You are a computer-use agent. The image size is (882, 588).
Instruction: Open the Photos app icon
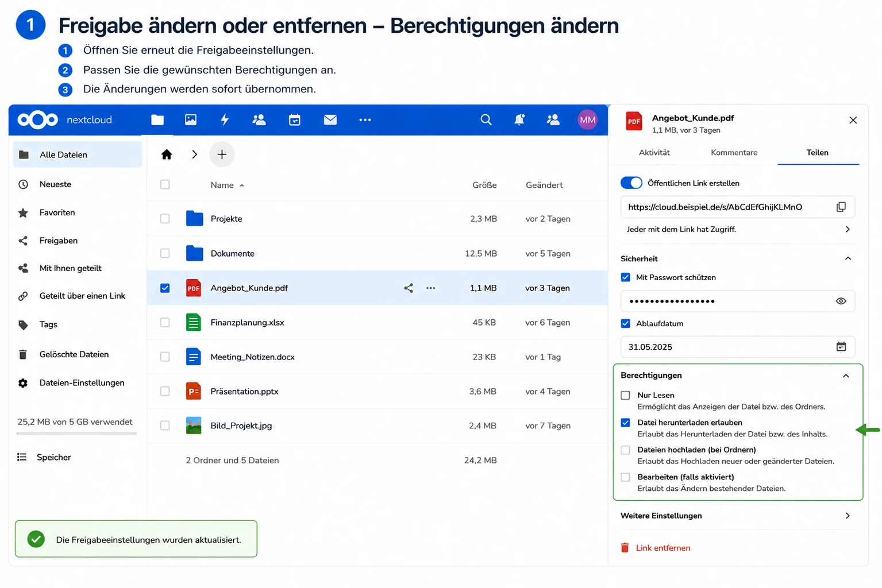tap(191, 119)
